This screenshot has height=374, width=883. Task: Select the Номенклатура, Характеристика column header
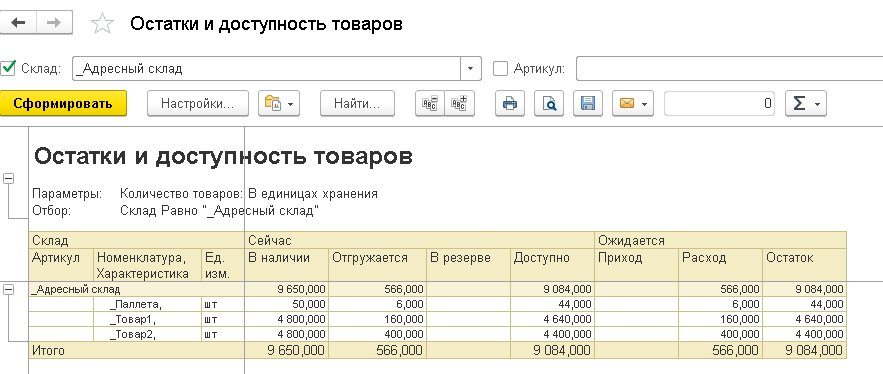[x=148, y=265]
